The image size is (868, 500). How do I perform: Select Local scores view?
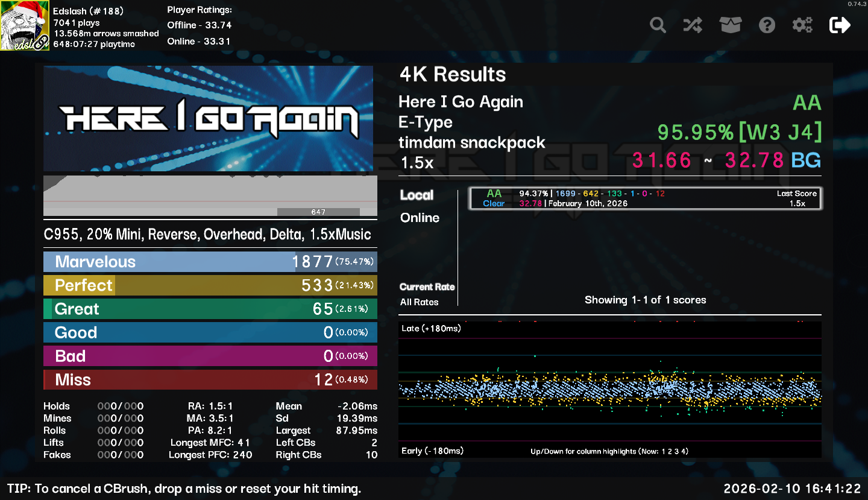click(x=417, y=195)
